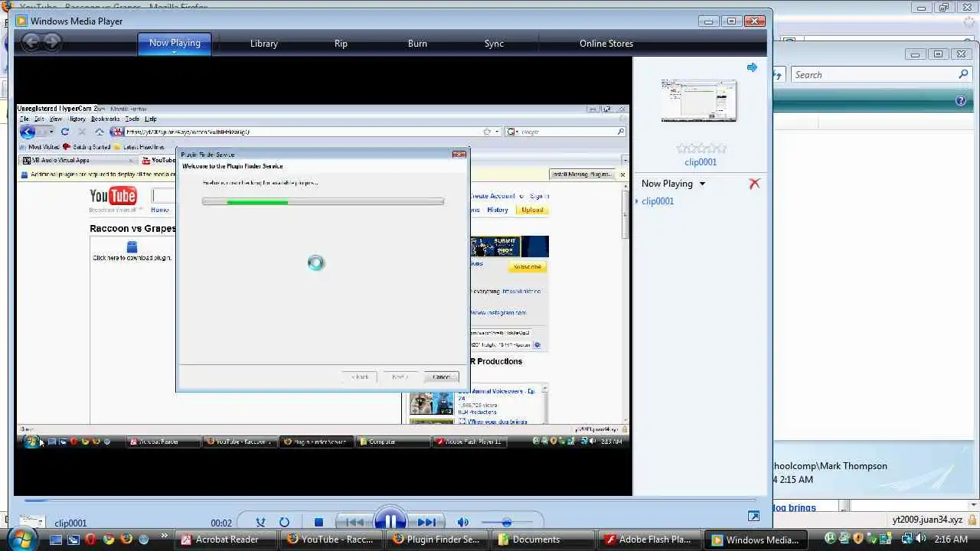980x551 pixels.
Task: Clear the list with the red X
Action: click(x=754, y=184)
